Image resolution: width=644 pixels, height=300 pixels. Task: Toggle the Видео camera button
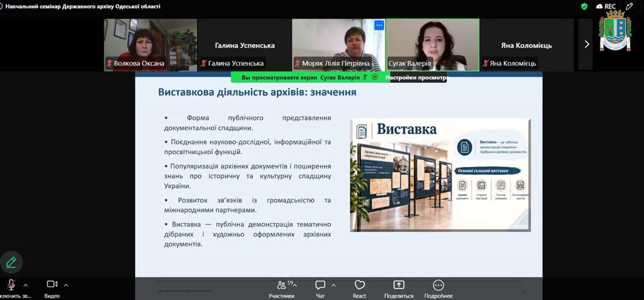(x=52, y=284)
